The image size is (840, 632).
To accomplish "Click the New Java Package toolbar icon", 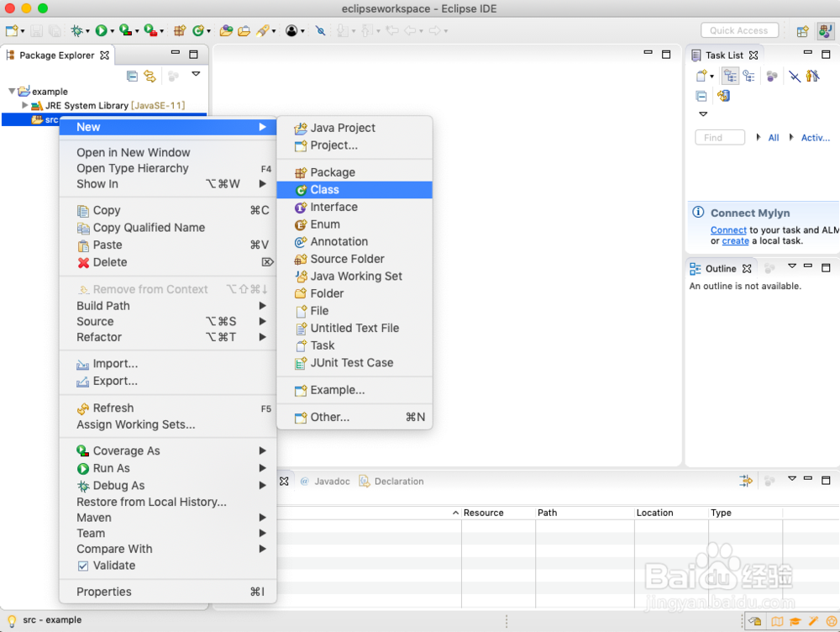I will click(x=180, y=30).
